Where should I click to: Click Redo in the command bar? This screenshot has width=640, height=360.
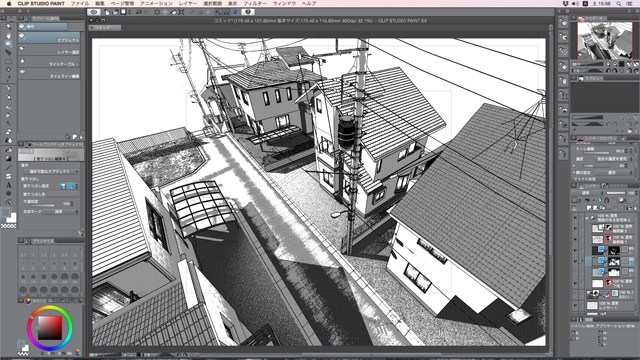pos(147,12)
